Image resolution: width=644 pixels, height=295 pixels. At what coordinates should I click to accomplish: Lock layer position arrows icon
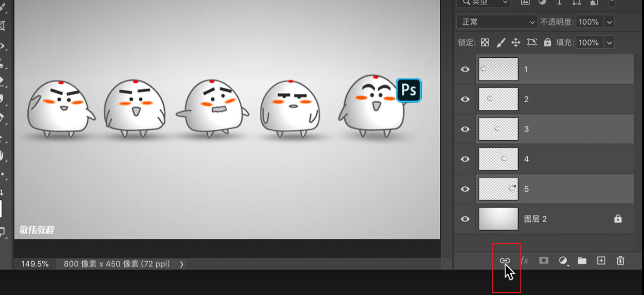516,42
